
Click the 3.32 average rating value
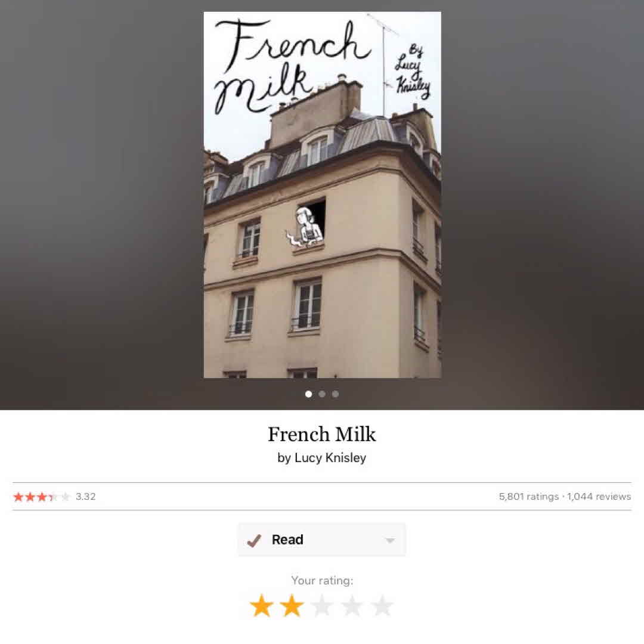86,497
